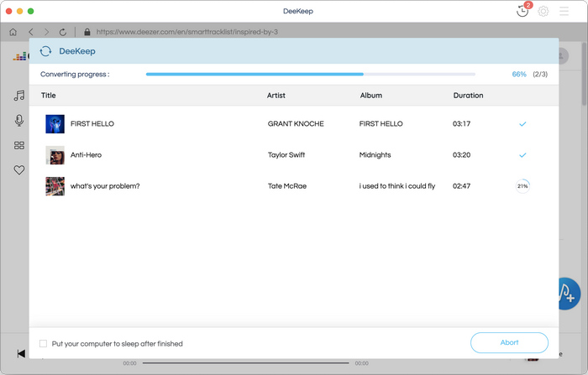Open the microphone podcasts sidebar icon
The width and height of the screenshot is (588, 375).
click(x=19, y=120)
